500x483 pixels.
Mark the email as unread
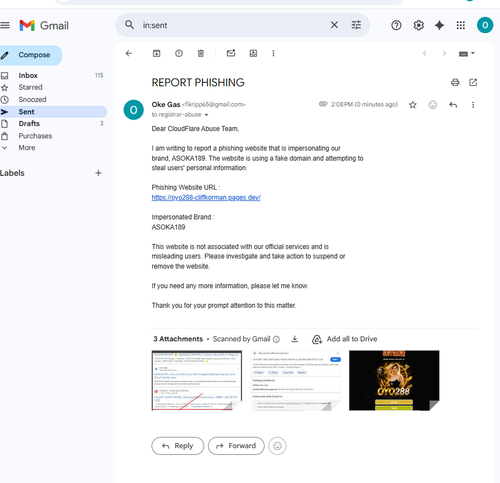pyautogui.click(x=231, y=53)
